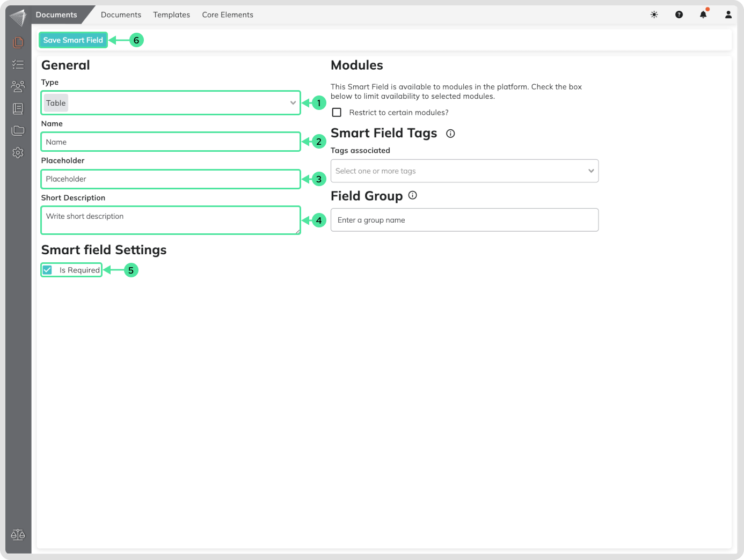Open the Core Elements tab

(228, 14)
